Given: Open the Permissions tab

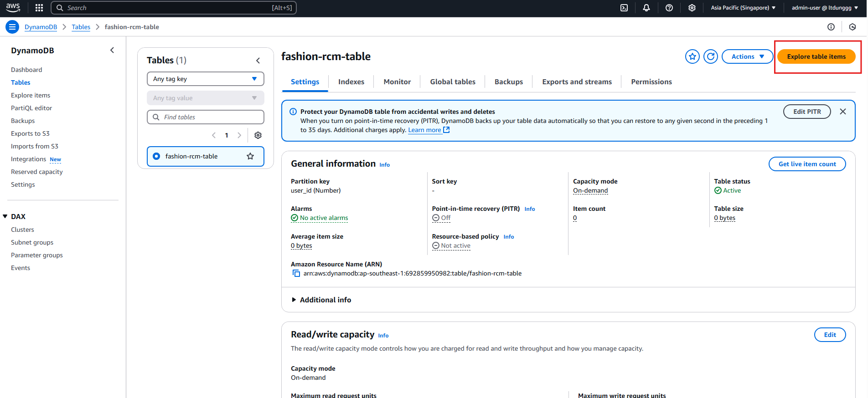Looking at the screenshot, I should (651, 82).
